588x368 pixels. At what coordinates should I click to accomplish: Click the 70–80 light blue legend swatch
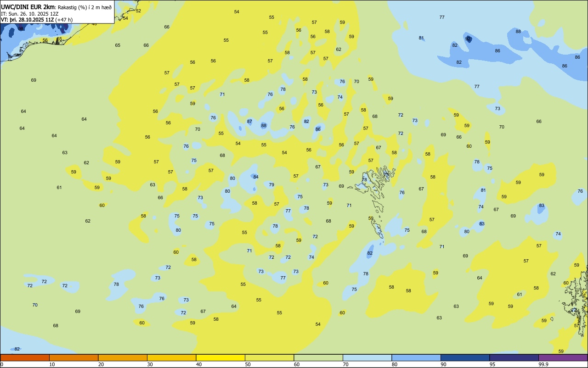[x=367, y=357]
